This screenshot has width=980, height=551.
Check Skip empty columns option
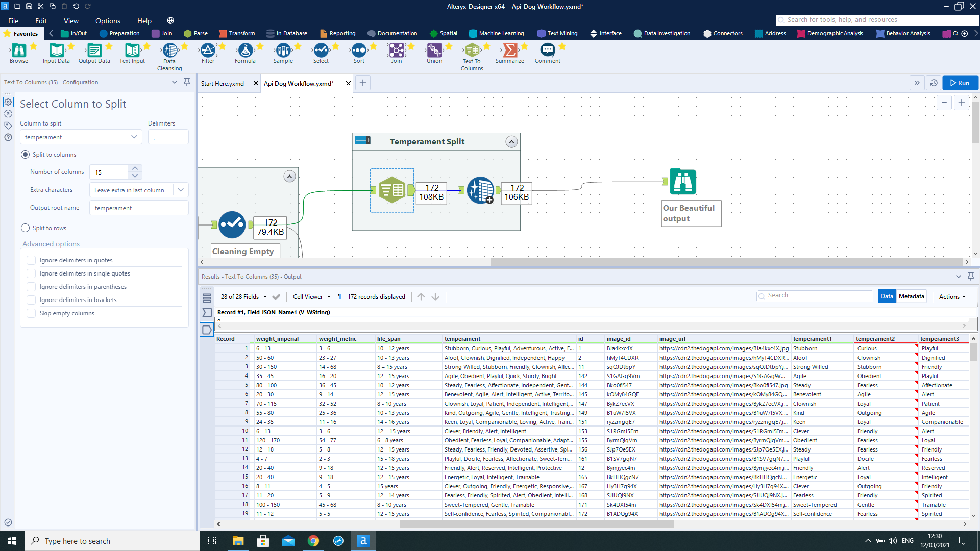click(x=32, y=313)
